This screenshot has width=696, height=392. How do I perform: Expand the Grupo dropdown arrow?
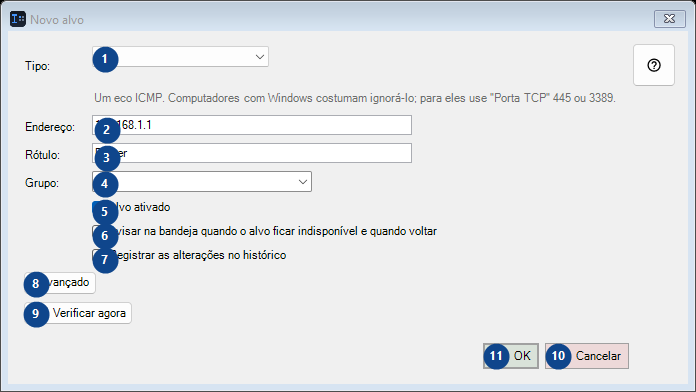[x=303, y=182]
